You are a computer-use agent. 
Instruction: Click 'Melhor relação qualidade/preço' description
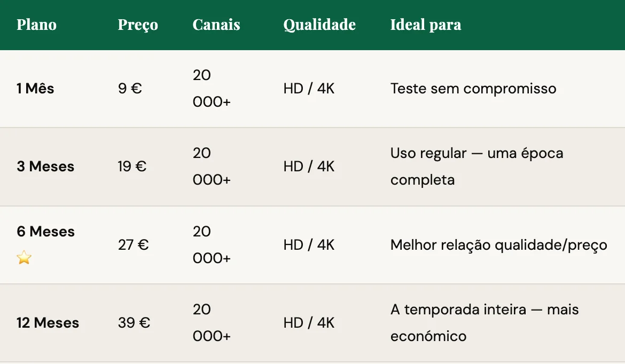pos(498,245)
